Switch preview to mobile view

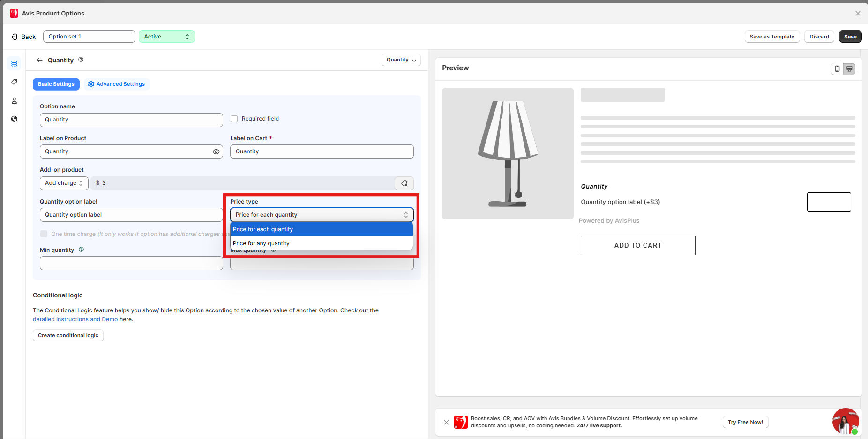pos(837,69)
